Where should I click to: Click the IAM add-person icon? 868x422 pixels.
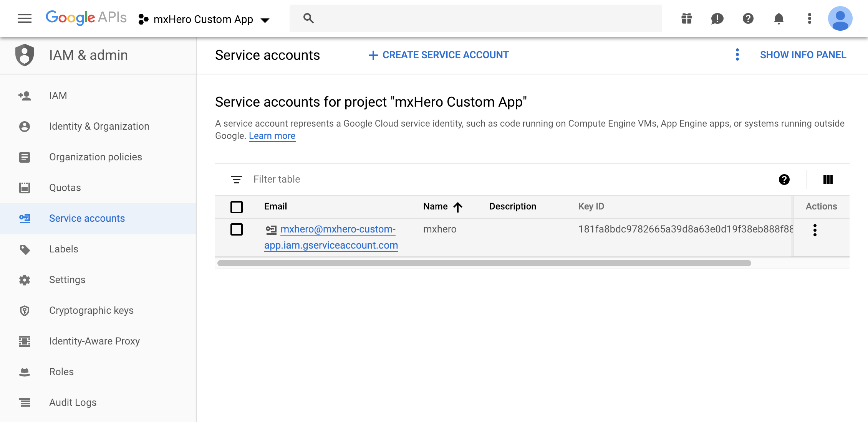pyautogui.click(x=25, y=96)
